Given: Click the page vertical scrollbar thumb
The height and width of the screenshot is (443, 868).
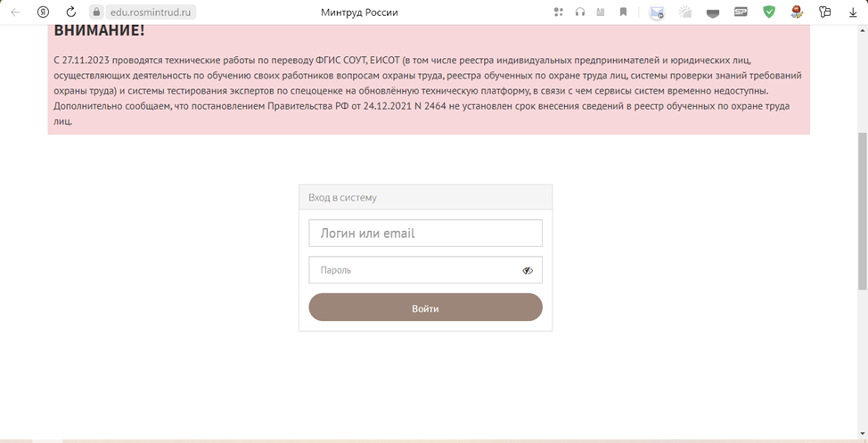Looking at the screenshot, I should pos(863,210).
